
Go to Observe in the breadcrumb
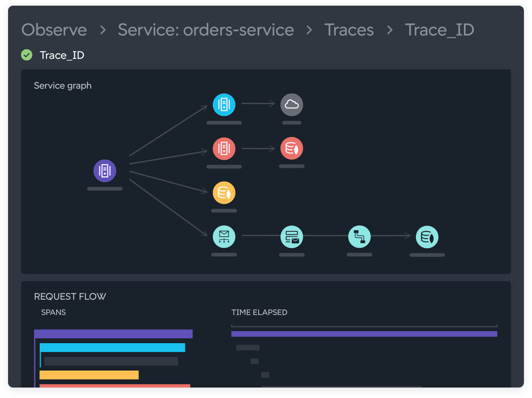click(54, 30)
